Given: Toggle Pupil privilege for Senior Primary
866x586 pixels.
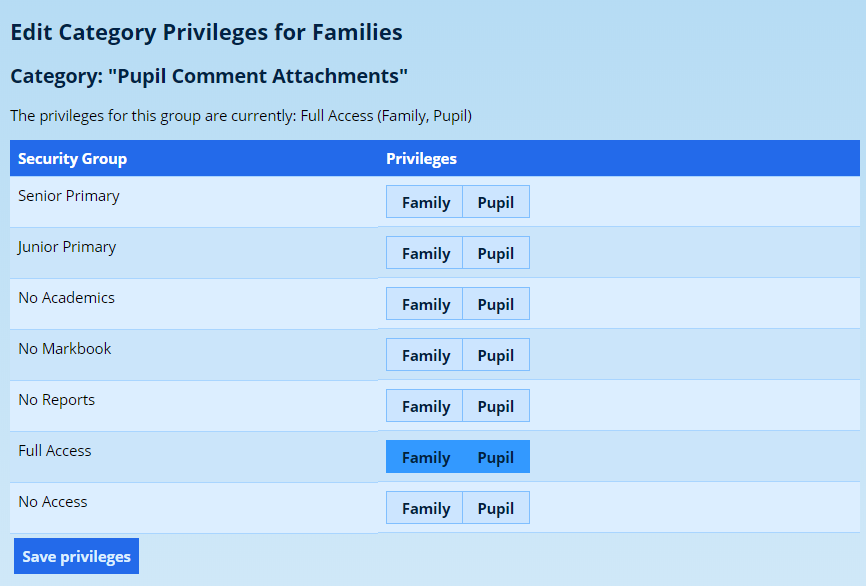Looking at the screenshot, I should (x=496, y=202).
